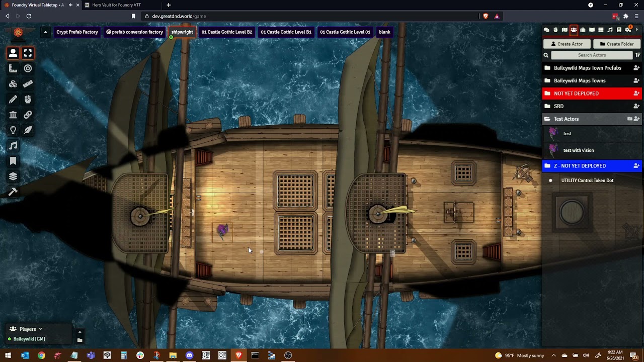Open the Rollable Tables list tab

coord(601,30)
